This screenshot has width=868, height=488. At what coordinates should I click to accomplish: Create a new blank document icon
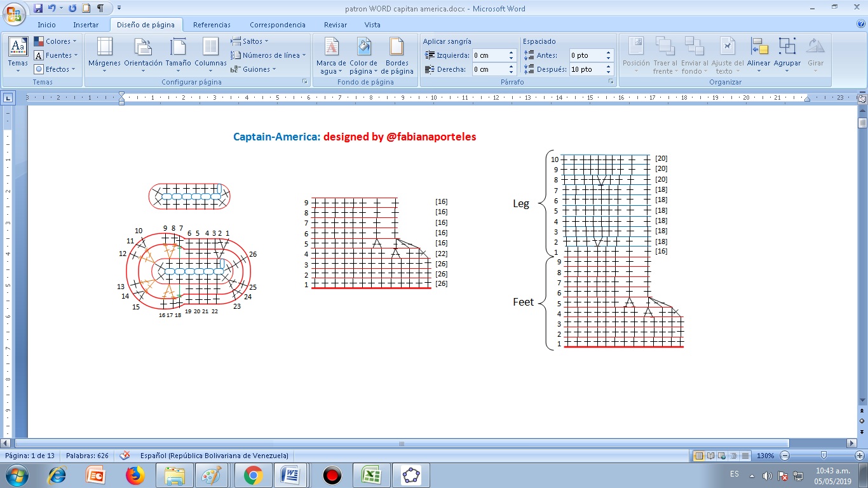click(x=86, y=8)
